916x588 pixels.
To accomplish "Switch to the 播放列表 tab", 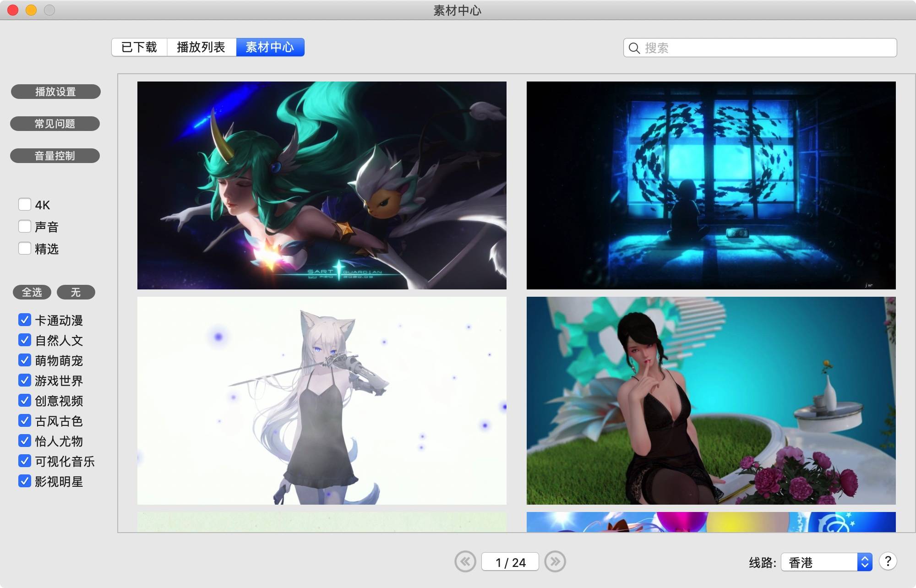I will [201, 47].
